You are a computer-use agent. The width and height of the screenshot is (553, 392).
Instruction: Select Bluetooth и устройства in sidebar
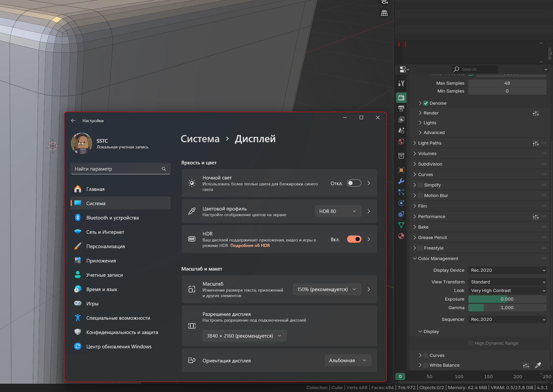(112, 218)
